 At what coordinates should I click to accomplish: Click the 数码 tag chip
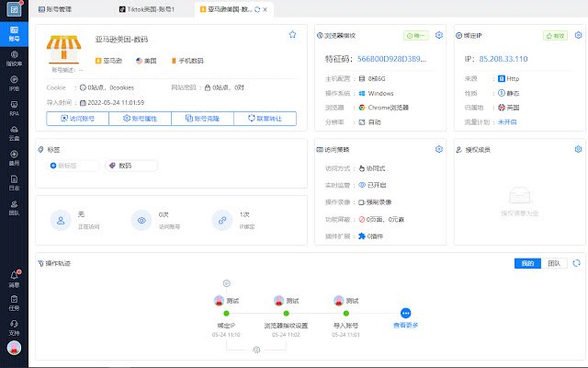(131, 166)
